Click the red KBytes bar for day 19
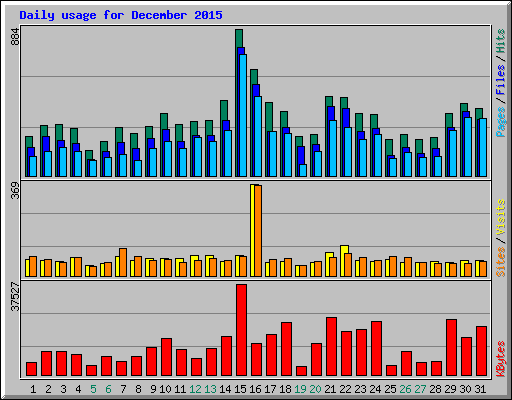The image size is (512, 400). pyautogui.click(x=302, y=371)
